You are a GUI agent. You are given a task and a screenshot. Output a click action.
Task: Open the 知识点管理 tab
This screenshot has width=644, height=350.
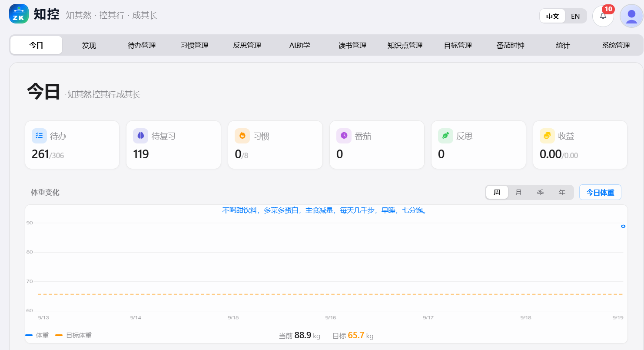(x=405, y=45)
